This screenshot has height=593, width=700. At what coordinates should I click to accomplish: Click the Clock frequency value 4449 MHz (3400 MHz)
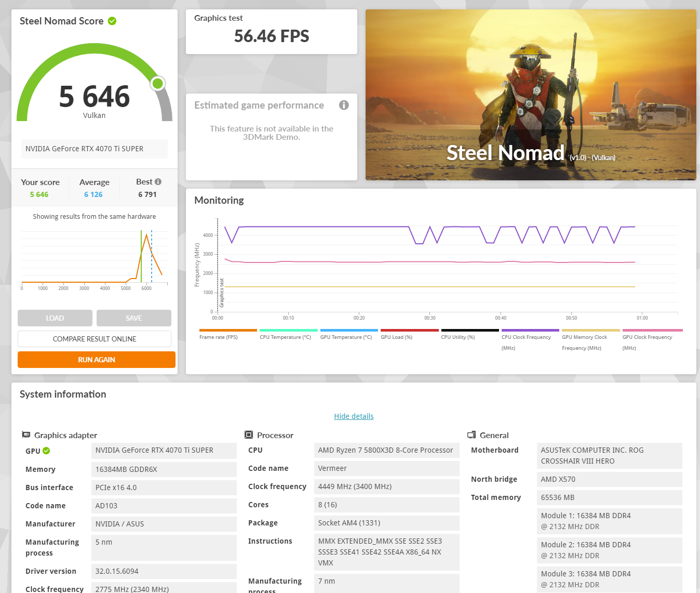(x=387, y=486)
